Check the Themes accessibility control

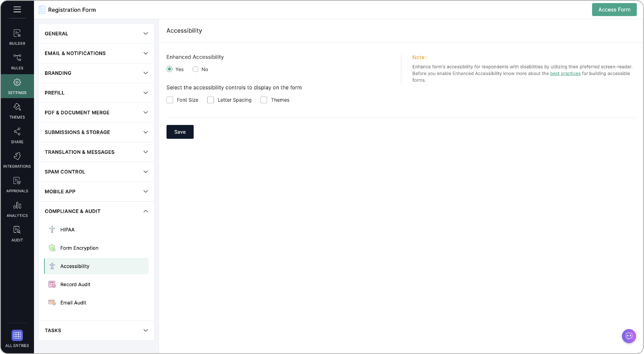click(x=264, y=100)
